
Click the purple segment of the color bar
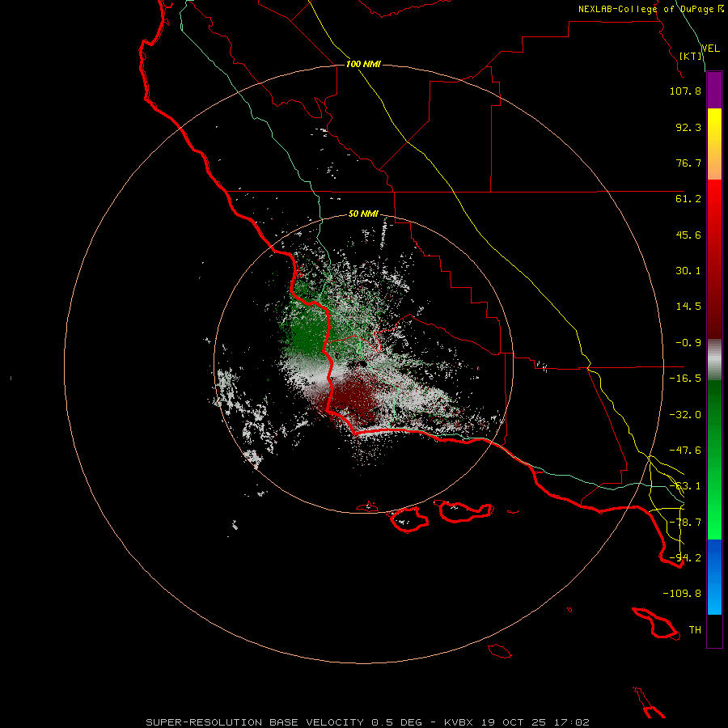point(714,90)
